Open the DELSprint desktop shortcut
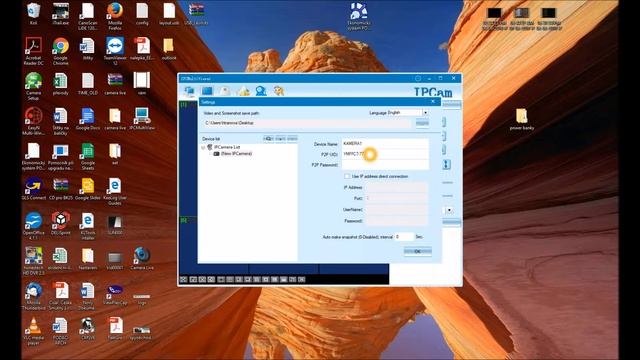The width and height of the screenshot is (640, 360). pos(60,224)
